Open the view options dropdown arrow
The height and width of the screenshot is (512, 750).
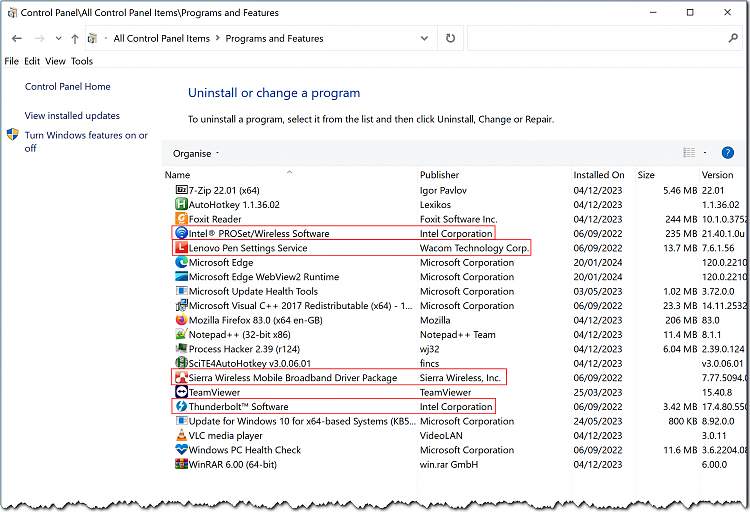705,153
